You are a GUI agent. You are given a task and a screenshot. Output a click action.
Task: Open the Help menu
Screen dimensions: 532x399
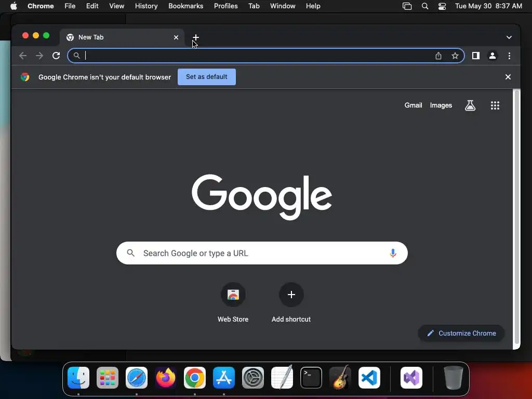click(x=313, y=6)
